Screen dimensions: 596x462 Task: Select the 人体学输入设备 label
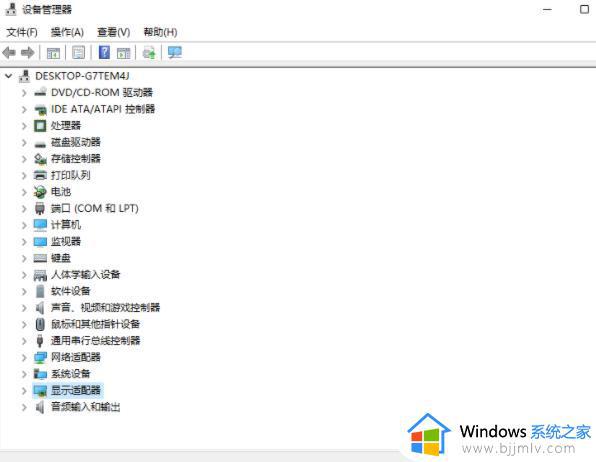pos(86,275)
